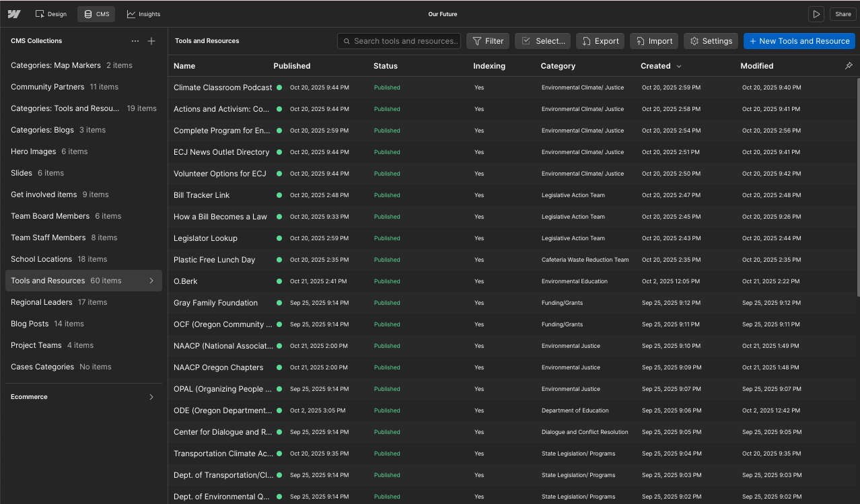Open collection Settings
Viewport: 860px width, 504px height.
click(x=711, y=41)
